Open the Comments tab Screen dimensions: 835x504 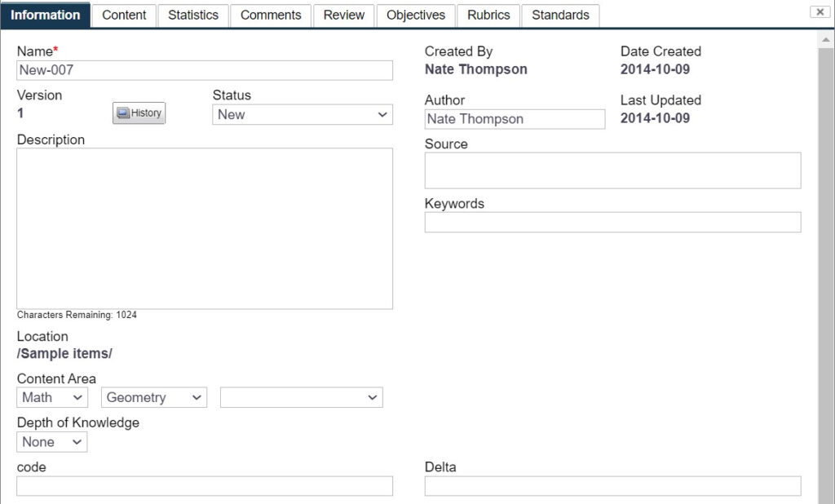click(x=271, y=15)
